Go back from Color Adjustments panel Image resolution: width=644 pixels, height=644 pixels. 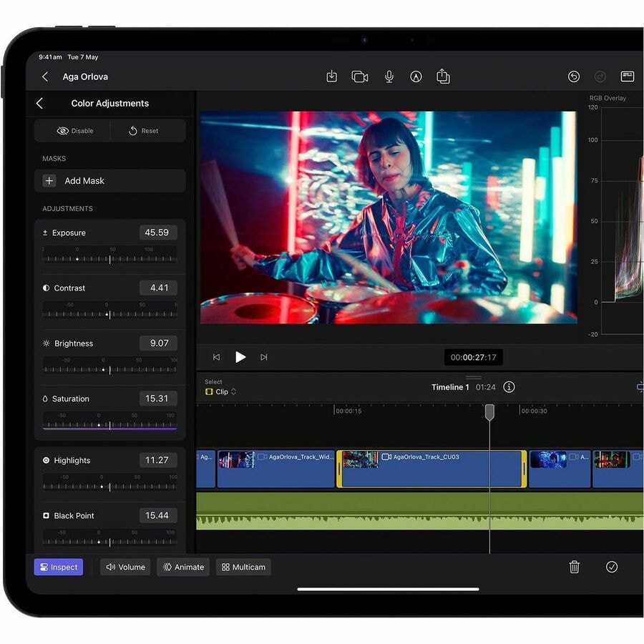[x=39, y=103]
